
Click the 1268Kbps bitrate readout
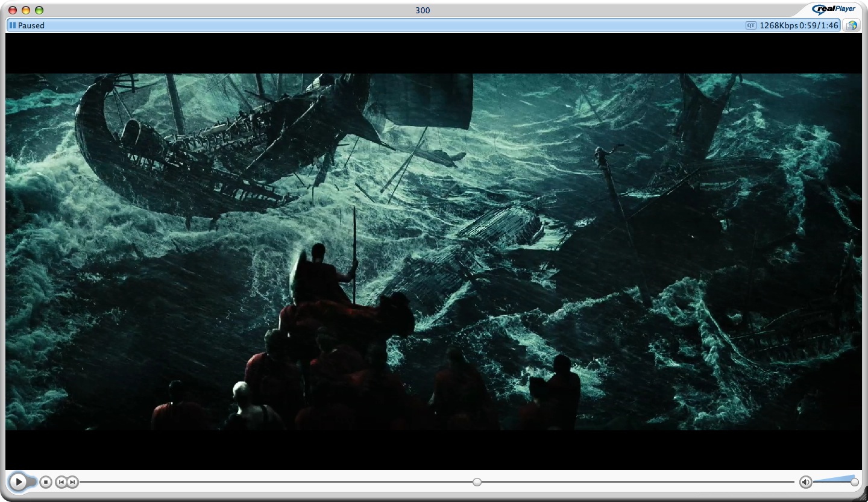(779, 25)
